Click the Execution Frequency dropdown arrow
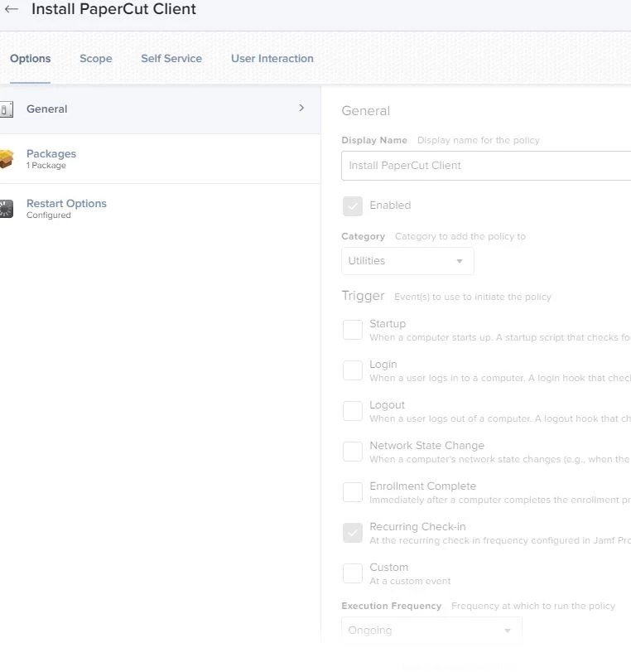 click(507, 631)
